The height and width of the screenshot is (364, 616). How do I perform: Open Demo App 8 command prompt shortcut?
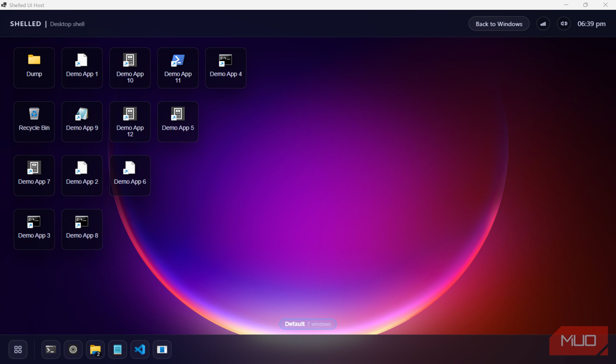[82, 229]
